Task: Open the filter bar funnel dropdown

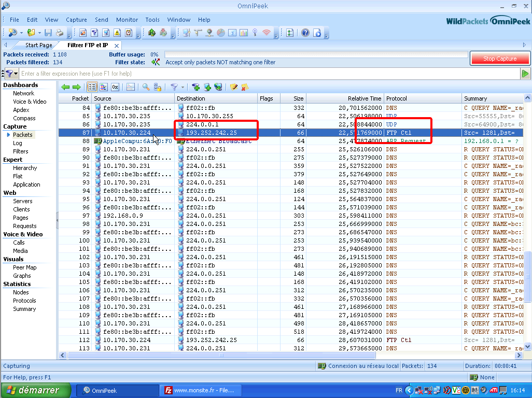Action: pyautogui.click(x=11, y=74)
